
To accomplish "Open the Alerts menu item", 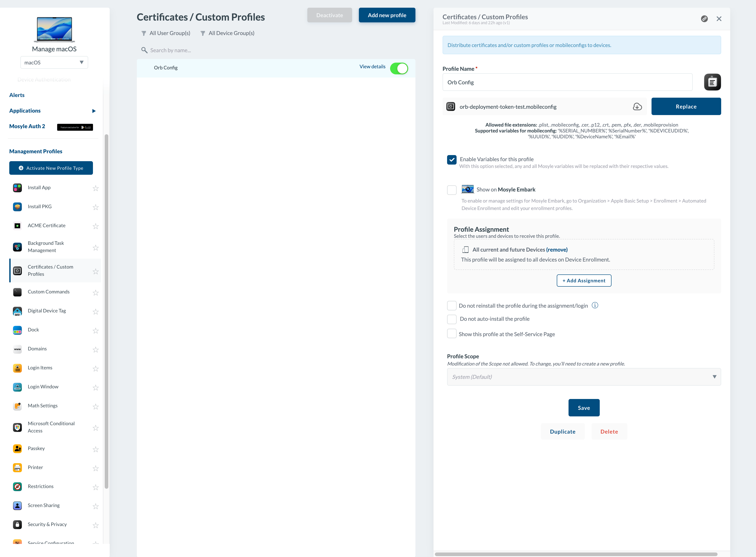I will click(17, 95).
